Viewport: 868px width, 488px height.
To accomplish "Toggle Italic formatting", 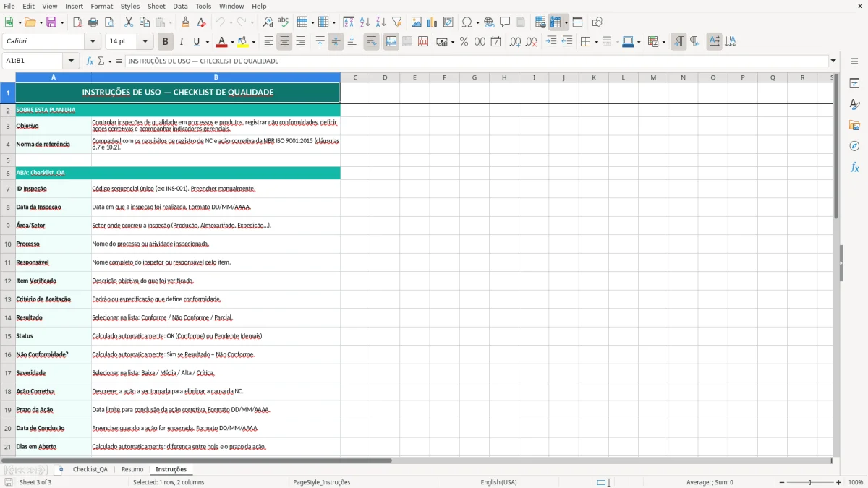I will tap(181, 42).
